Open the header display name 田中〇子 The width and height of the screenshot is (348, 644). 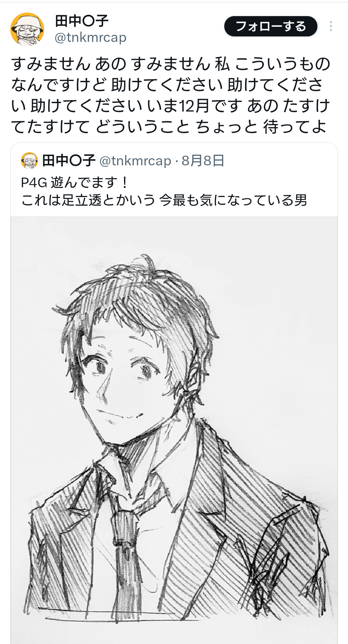tap(82, 21)
